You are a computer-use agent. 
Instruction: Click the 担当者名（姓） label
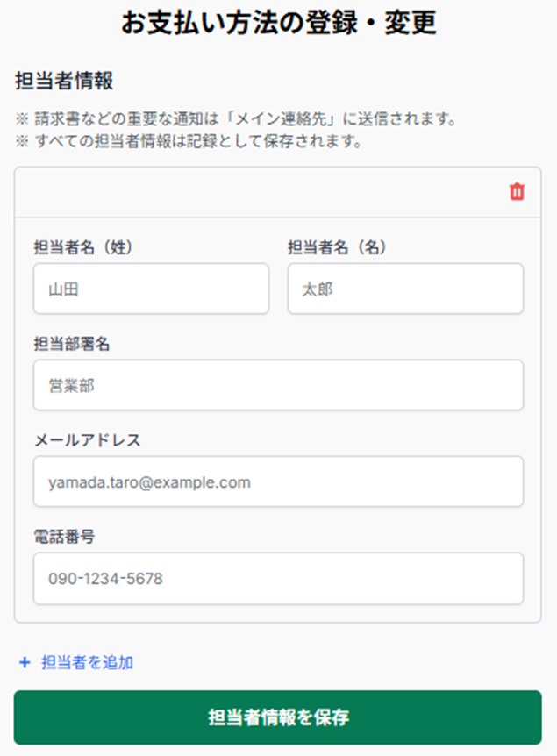pyautogui.click(x=95, y=247)
